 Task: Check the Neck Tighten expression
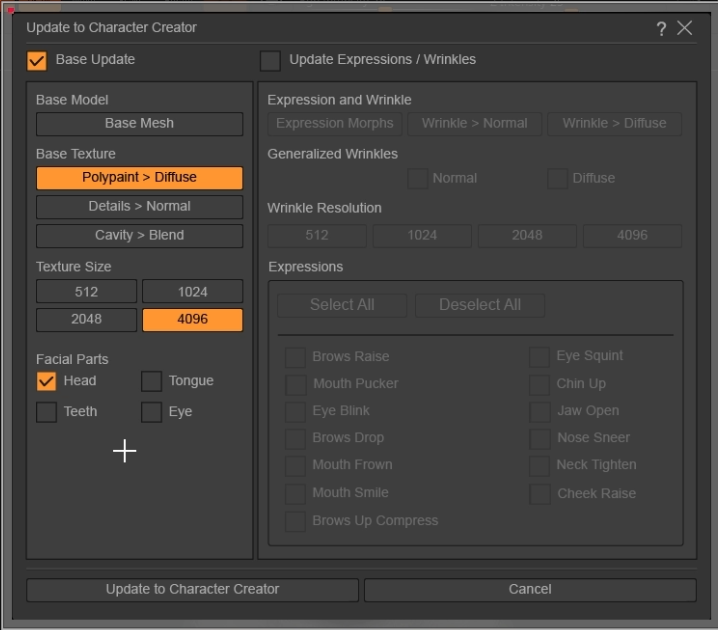(x=539, y=466)
